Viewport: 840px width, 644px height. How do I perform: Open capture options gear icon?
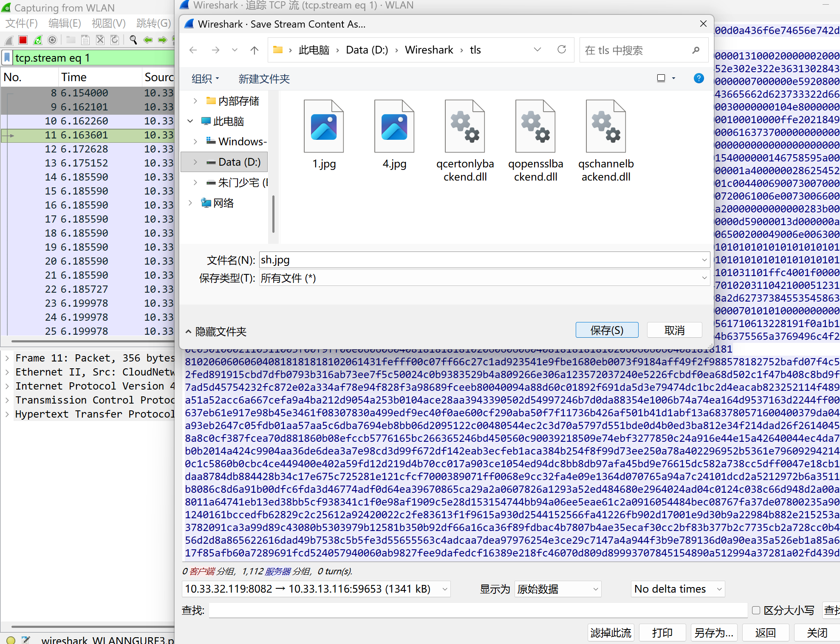click(x=52, y=40)
